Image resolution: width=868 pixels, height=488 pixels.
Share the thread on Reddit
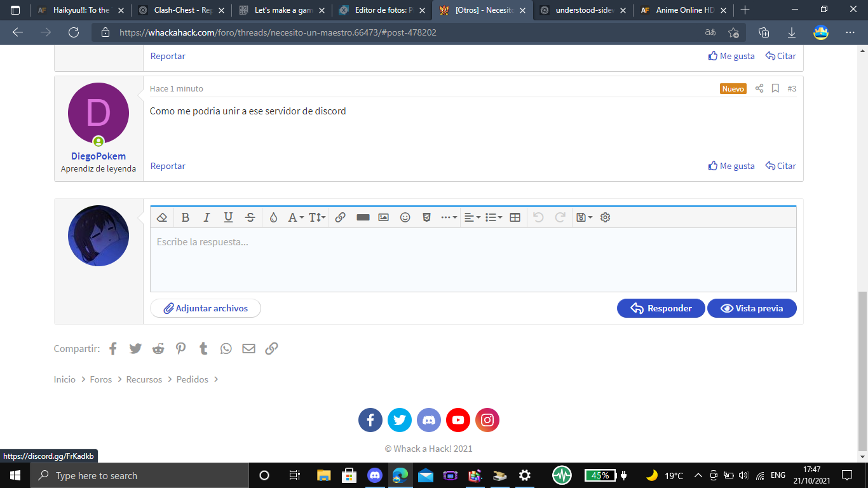click(x=158, y=348)
